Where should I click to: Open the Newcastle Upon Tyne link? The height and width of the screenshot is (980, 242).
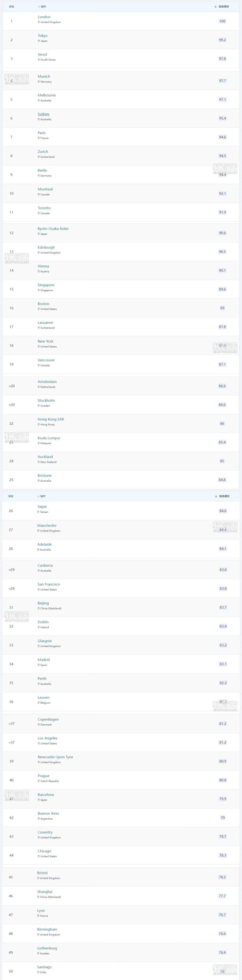click(55, 757)
